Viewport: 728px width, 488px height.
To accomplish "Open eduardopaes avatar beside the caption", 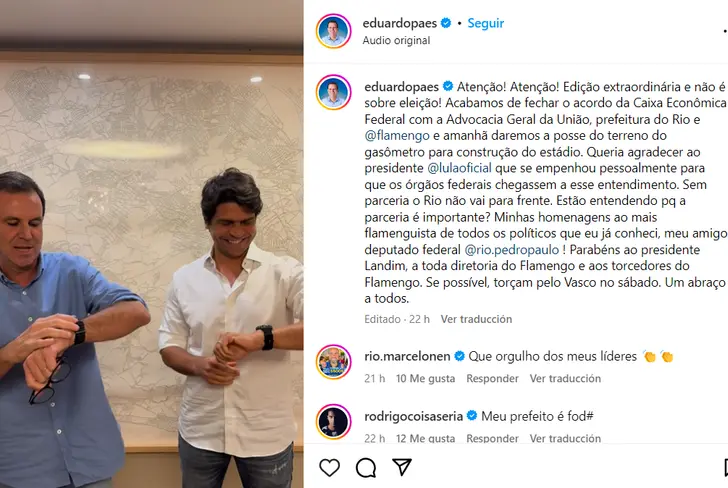I will [333, 92].
